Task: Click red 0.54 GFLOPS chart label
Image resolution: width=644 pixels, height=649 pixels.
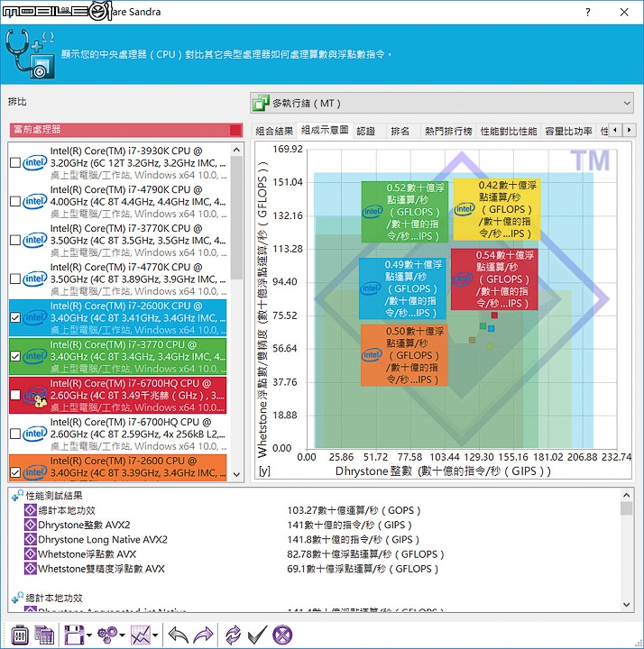Action: [494, 279]
